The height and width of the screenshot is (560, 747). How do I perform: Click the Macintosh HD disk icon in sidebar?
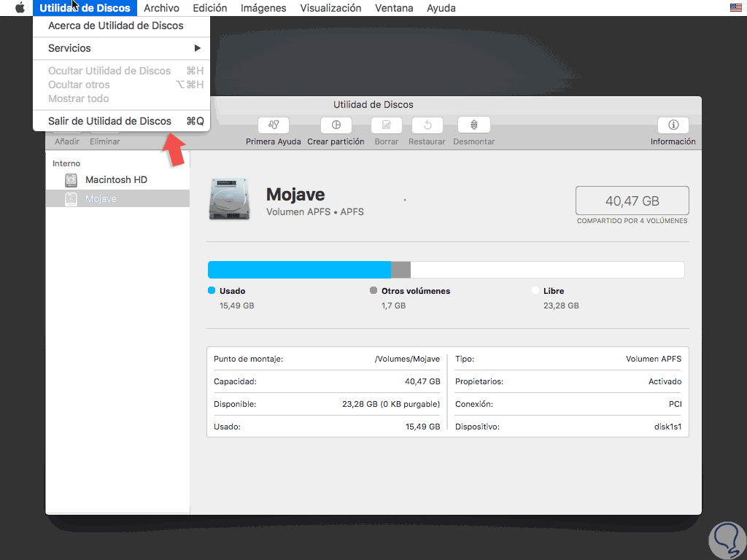[71, 180]
